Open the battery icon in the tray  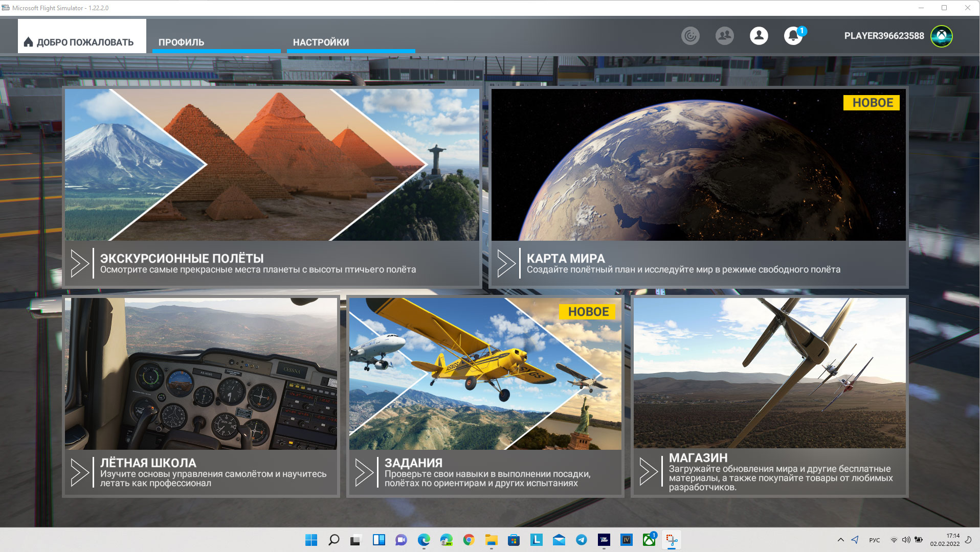[x=919, y=540]
